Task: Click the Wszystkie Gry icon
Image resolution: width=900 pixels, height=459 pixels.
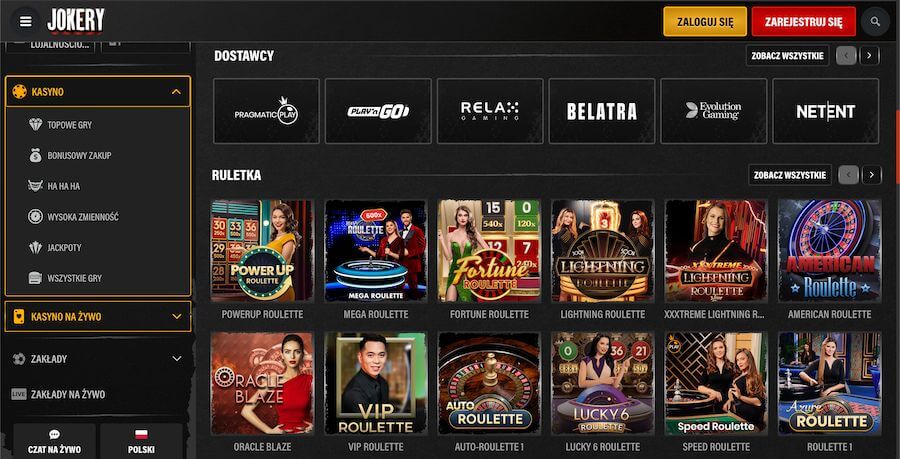Action: coord(36,278)
